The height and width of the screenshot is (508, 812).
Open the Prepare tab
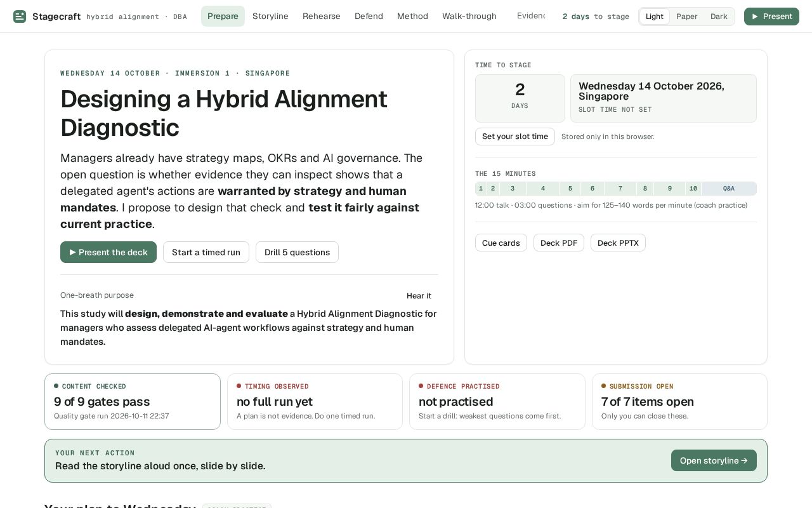[223, 17]
